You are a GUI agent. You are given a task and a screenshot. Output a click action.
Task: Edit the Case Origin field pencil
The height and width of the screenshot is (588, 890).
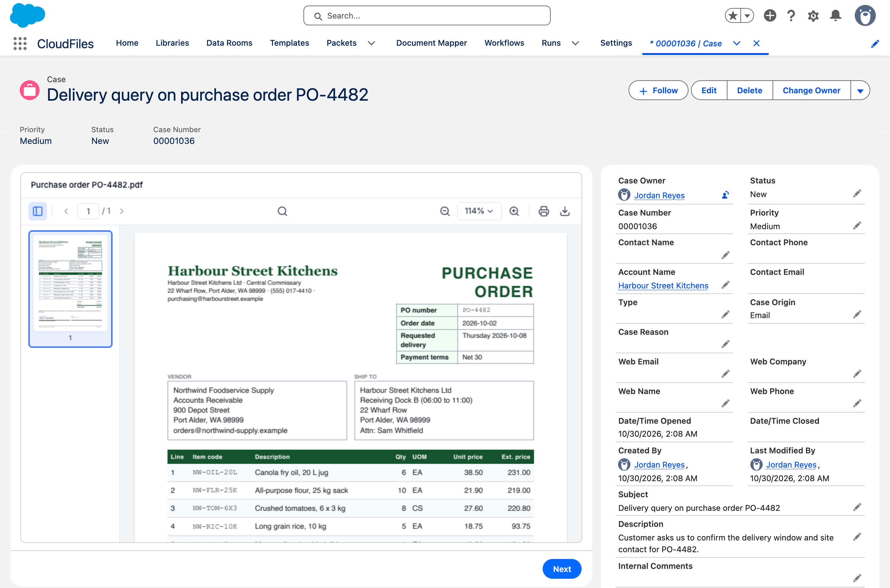[x=857, y=314]
